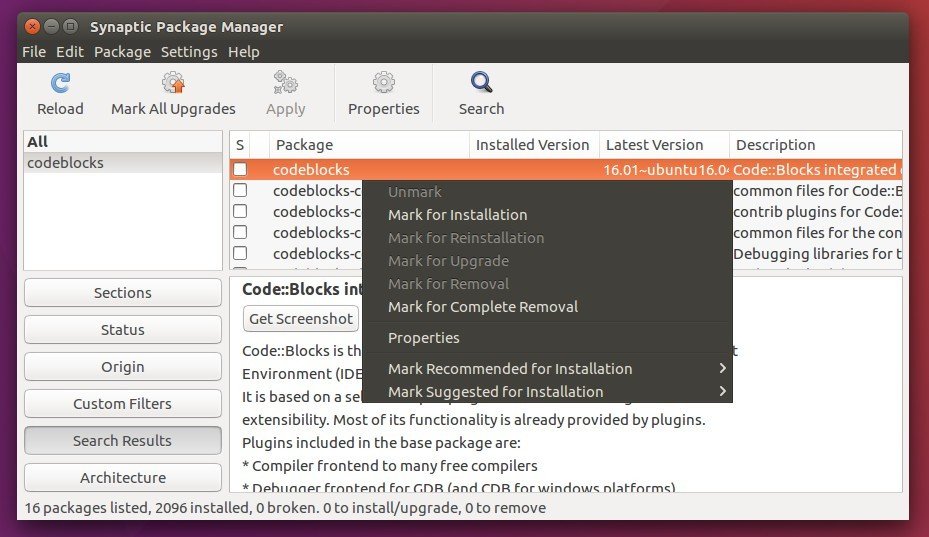Sort by the S status column header
This screenshot has width=929, height=537.
coord(240,145)
